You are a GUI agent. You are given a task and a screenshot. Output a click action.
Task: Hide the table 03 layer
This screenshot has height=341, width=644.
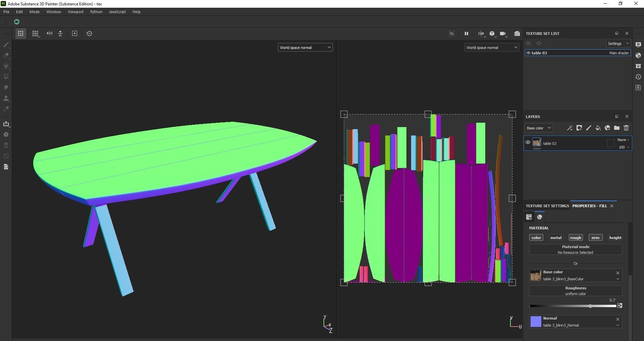click(x=528, y=143)
